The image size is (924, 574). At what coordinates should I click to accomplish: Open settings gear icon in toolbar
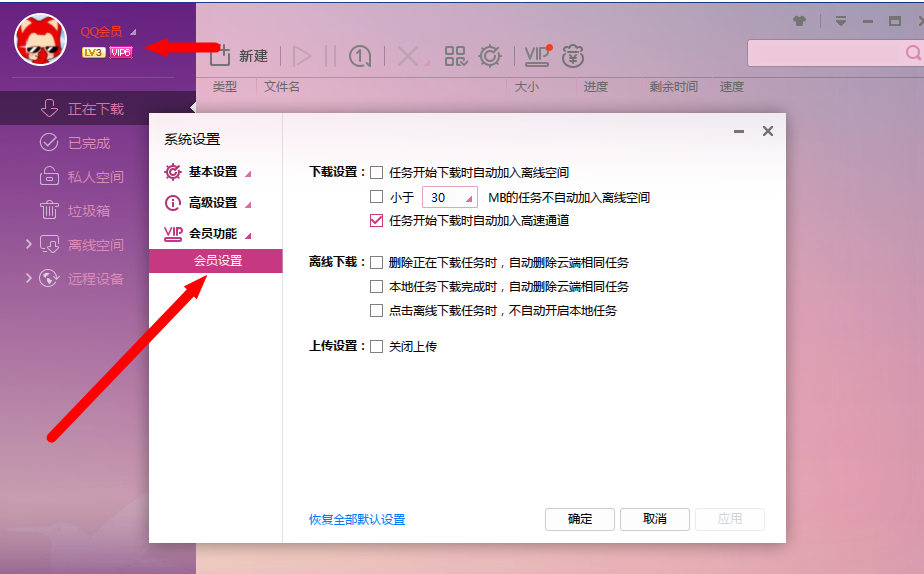click(490, 56)
